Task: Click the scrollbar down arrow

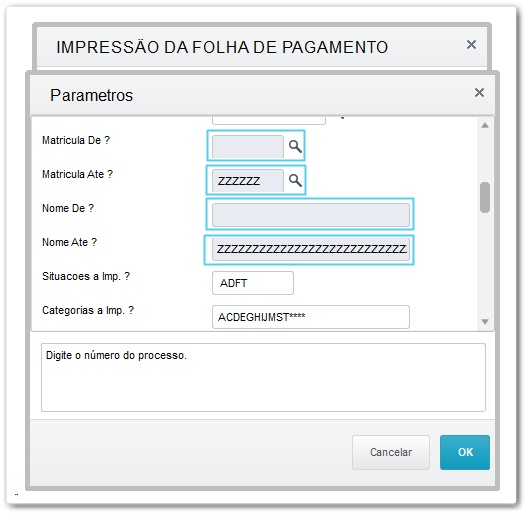Action: coord(485,322)
